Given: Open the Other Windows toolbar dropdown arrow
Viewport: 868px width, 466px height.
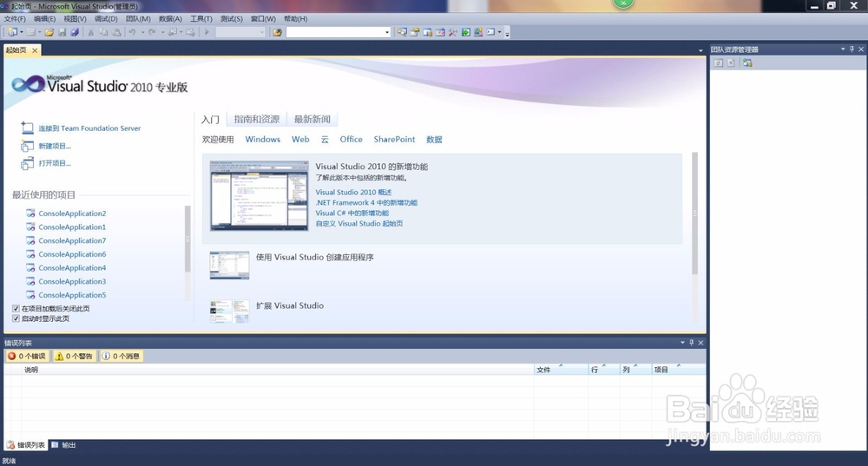Looking at the screenshot, I should 500,32.
